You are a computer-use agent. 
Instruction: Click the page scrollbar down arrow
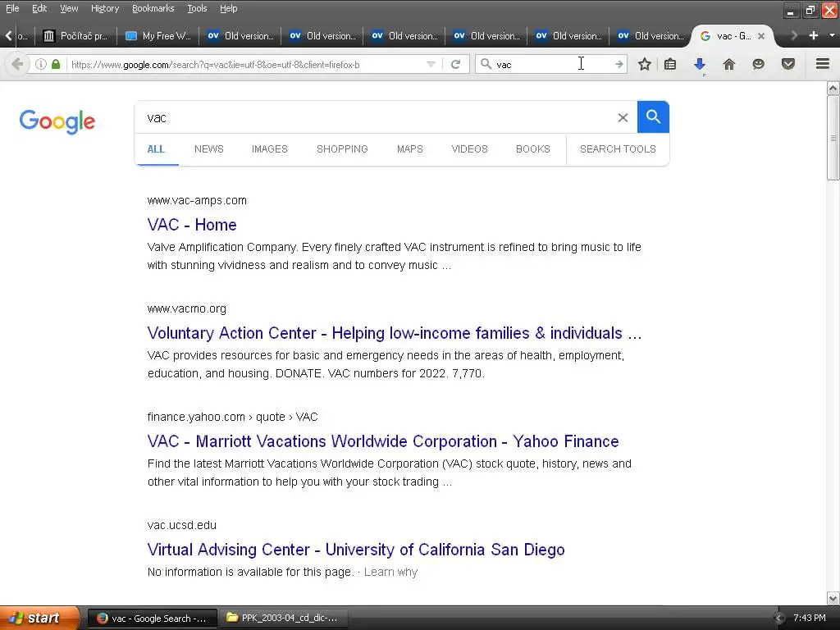[x=833, y=598]
